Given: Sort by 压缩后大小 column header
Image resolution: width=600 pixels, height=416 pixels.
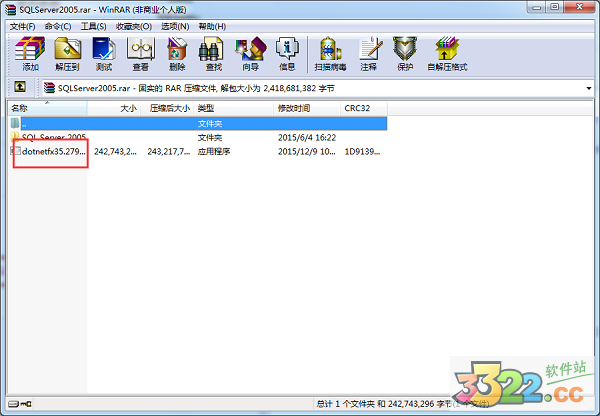Looking at the screenshot, I should coord(167,108).
